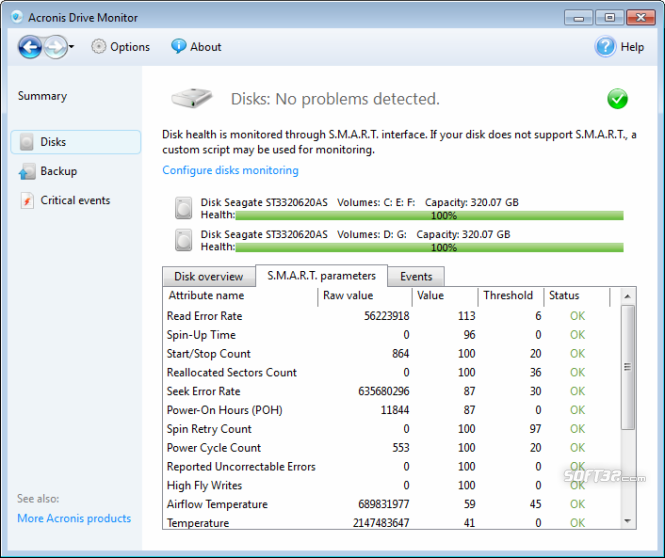Click OK status of Read Error Rate
The height and width of the screenshot is (558, 665).
pyautogui.click(x=577, y=316)
